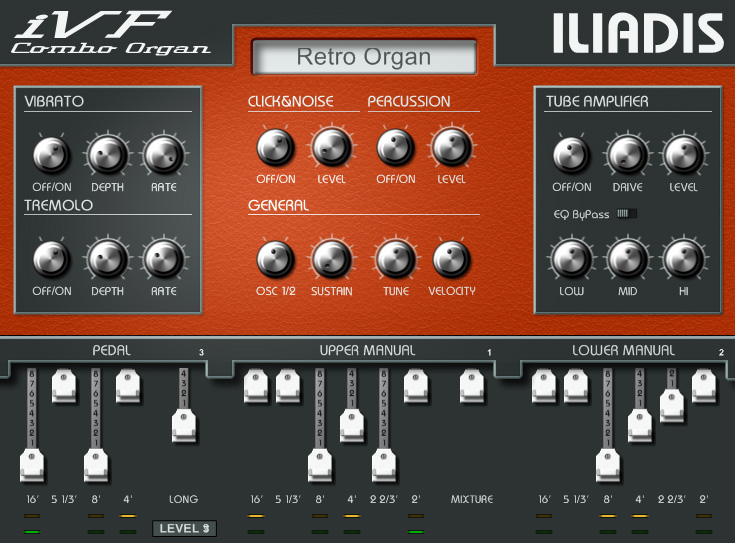Viewport: 735px width, 543px height.
Task: Click the Upper Manual 2' drawbar handle
Action: click(416, 386)
